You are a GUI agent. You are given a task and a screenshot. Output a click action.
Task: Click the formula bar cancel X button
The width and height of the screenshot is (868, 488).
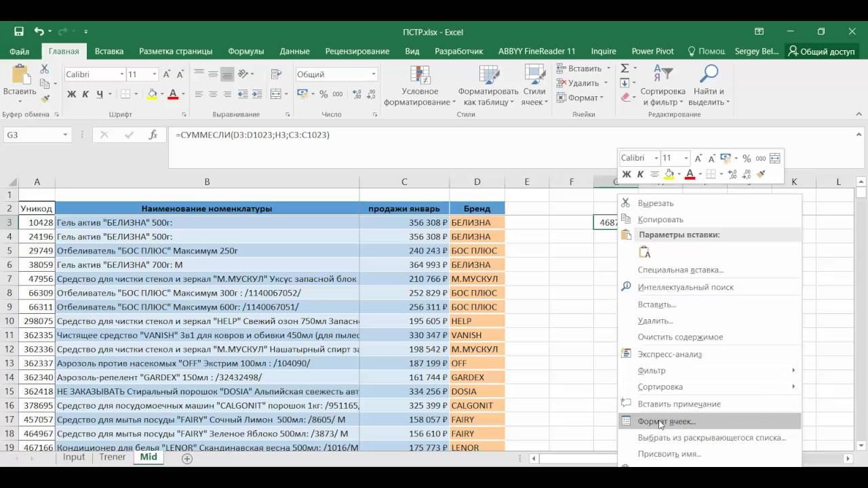pos(104,135)
